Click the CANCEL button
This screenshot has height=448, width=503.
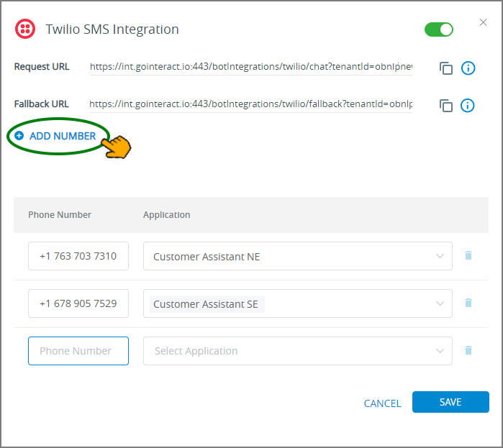point(382,403)
